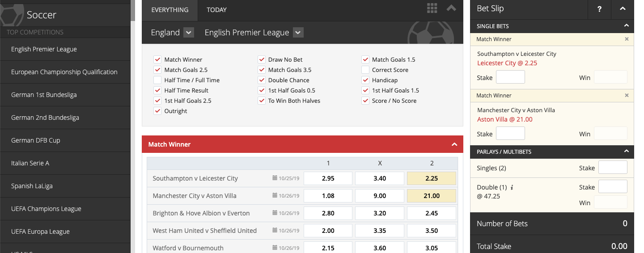Collapse the Single Bets section
The height and width of the screenshot is (253, 644).
point(627,26)
